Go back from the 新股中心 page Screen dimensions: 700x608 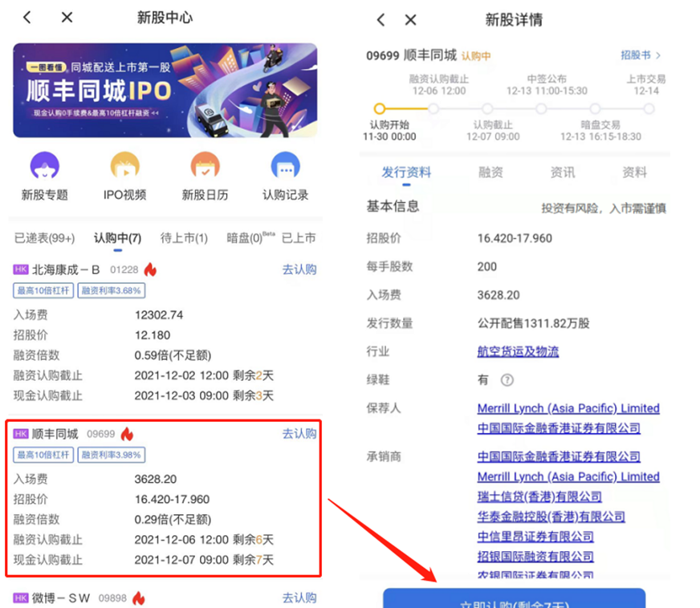click(27, 18)
